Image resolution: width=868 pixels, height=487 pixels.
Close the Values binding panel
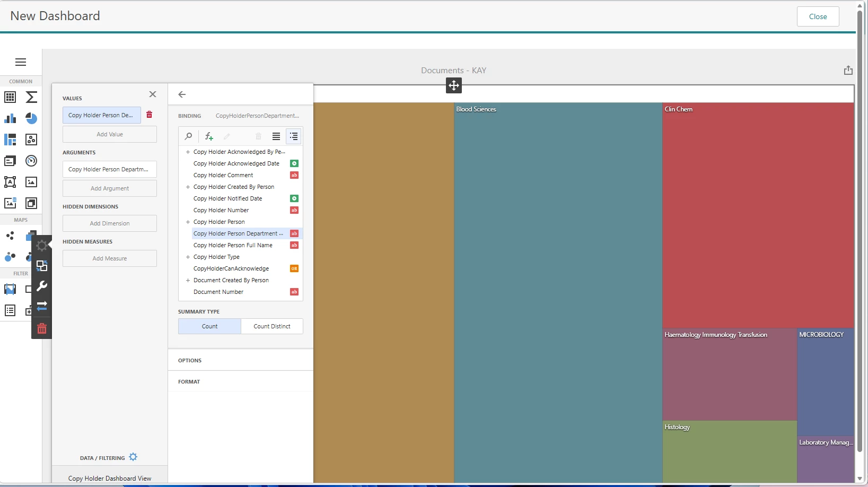(x=153, y=94)
